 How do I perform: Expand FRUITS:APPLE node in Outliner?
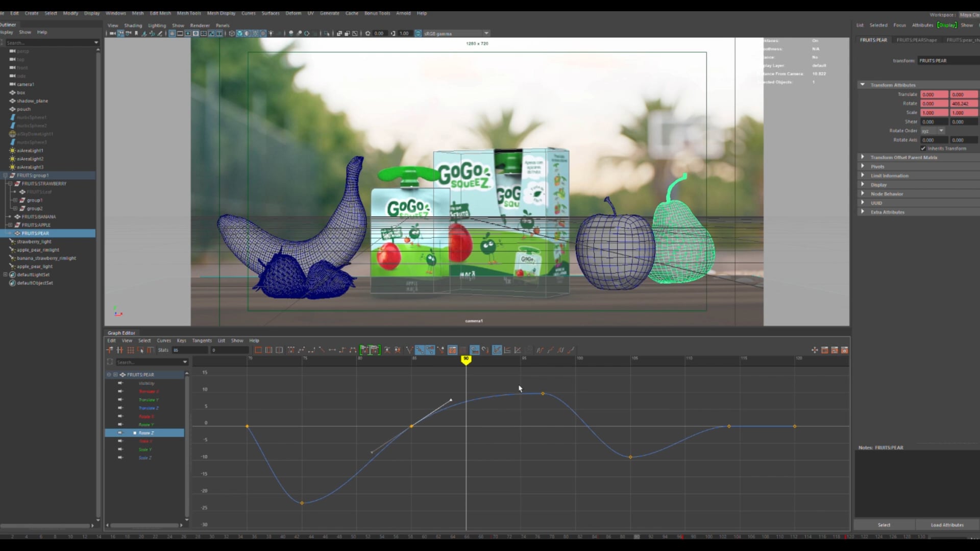click(10, 224)
